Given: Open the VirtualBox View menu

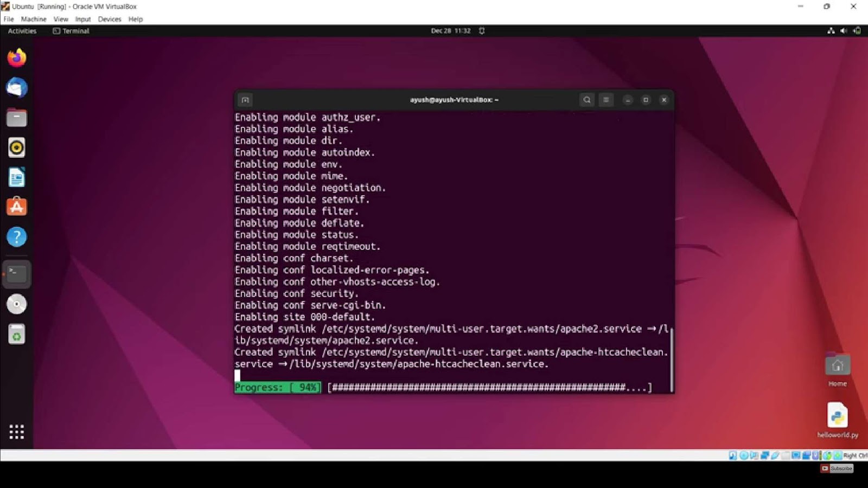Looking at the screenshot, I should 61,19.
